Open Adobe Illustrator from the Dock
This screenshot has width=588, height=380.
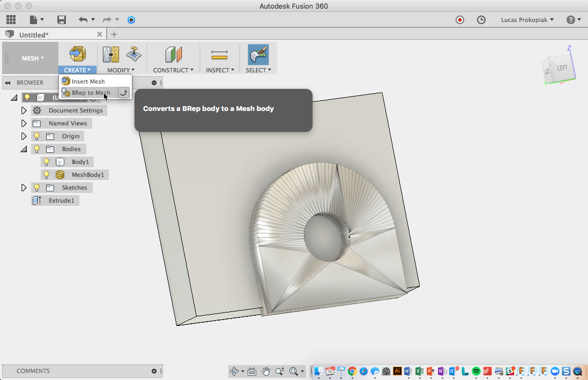pyautogui.click(x=397, y=371)
